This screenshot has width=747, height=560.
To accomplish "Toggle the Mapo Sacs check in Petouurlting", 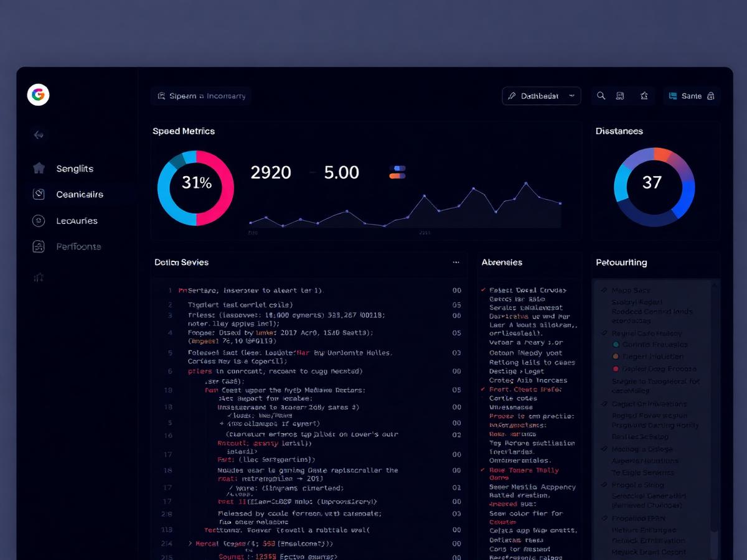I will tap(604, 291).
